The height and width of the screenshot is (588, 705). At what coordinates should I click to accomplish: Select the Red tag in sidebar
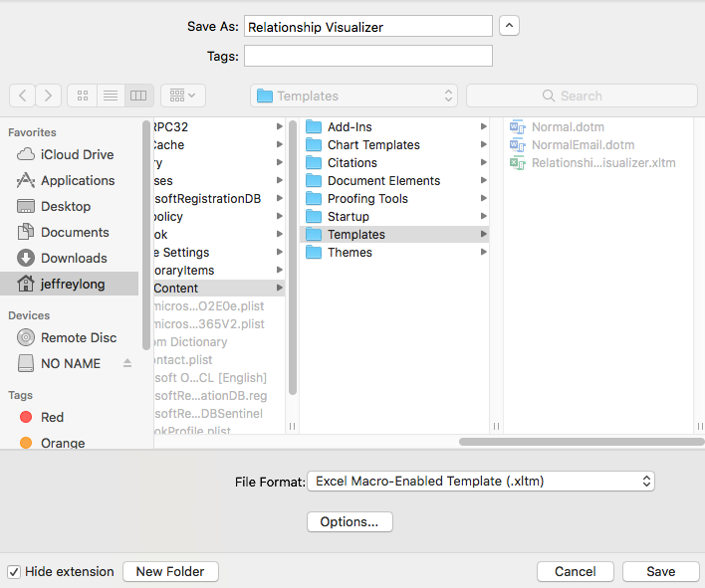coord(52,418)
